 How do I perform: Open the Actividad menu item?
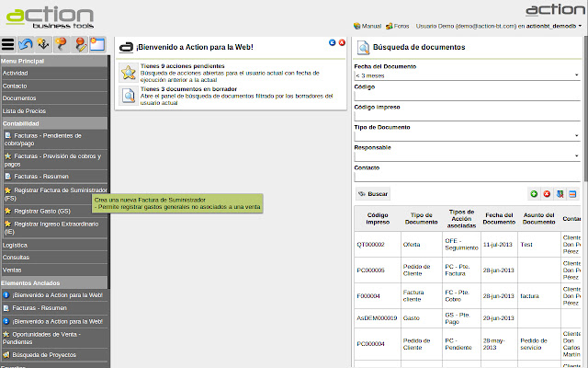pos(54,73)
